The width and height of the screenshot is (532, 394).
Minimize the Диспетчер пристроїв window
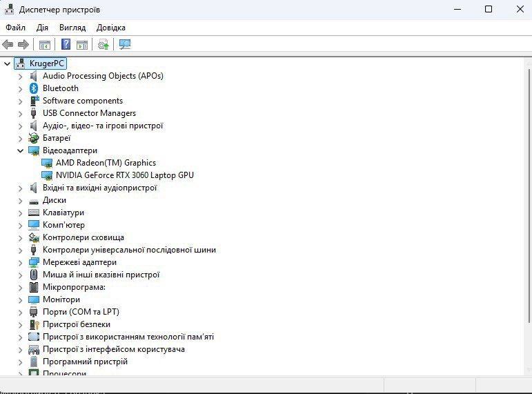(x=457, y=9)
